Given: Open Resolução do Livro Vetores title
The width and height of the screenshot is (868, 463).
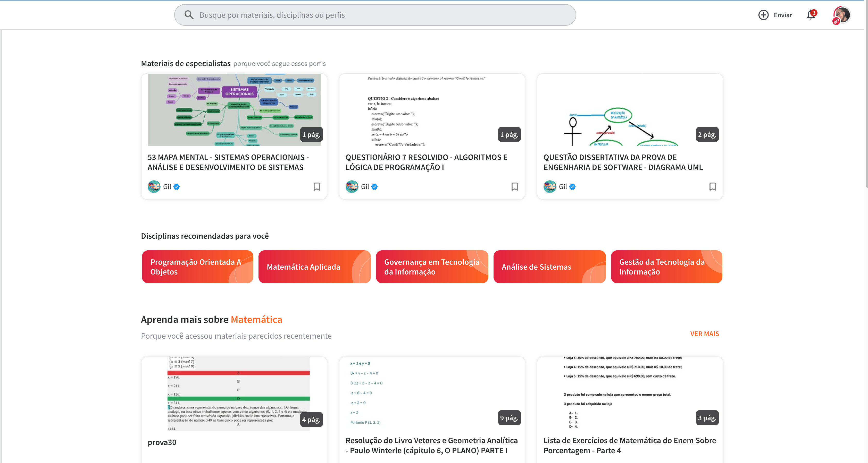Looking at the screenshot, I should 432,445.
